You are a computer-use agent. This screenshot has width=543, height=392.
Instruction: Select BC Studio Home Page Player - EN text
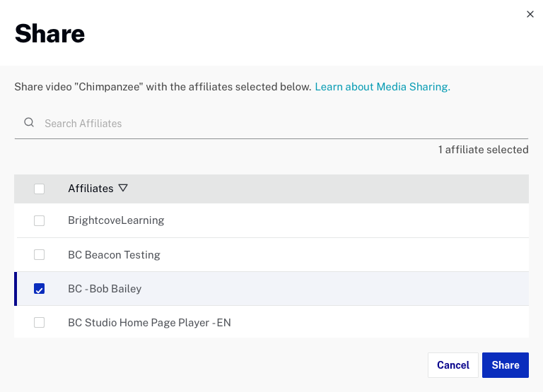[x=149, y=323]
